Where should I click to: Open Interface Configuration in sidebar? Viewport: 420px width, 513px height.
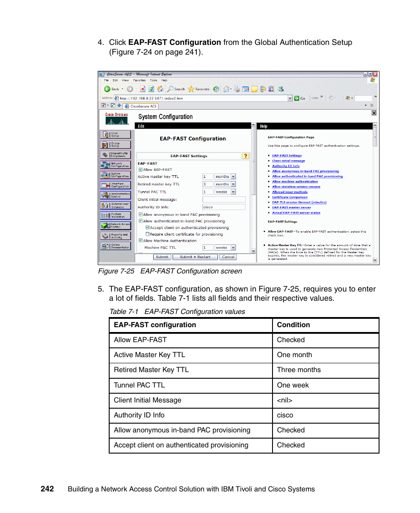[115, 185]
